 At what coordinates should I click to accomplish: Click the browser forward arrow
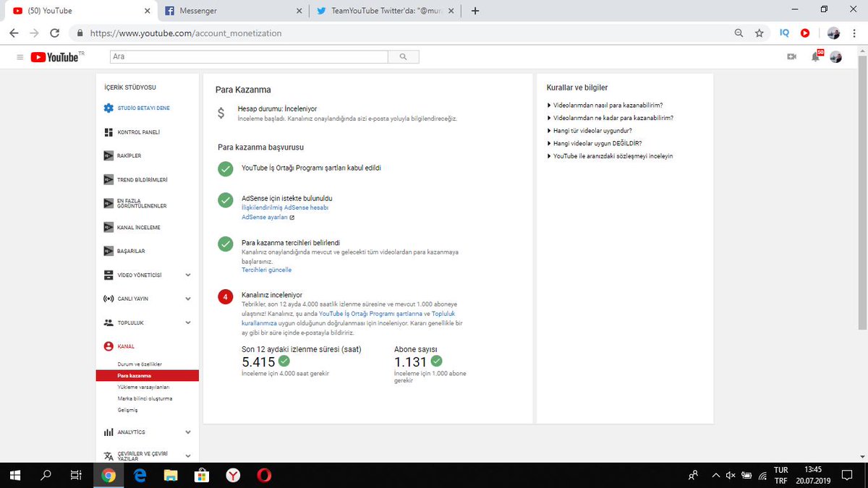point(35,33)
